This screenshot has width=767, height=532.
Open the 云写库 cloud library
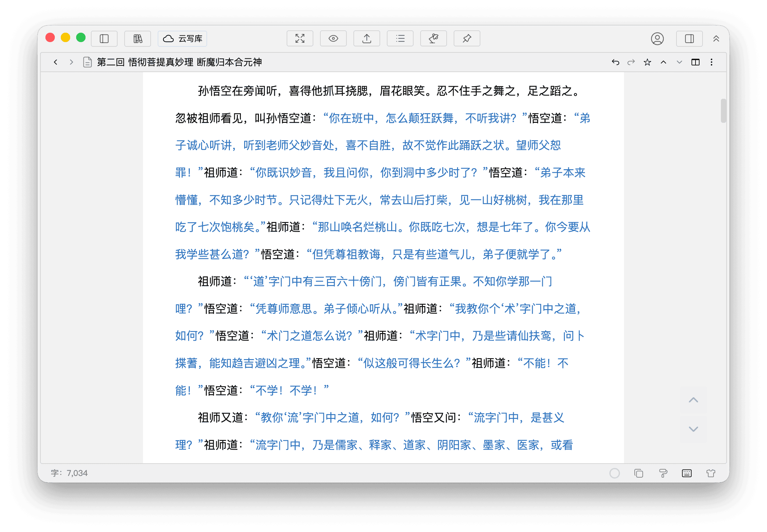(x=182, y=39)
